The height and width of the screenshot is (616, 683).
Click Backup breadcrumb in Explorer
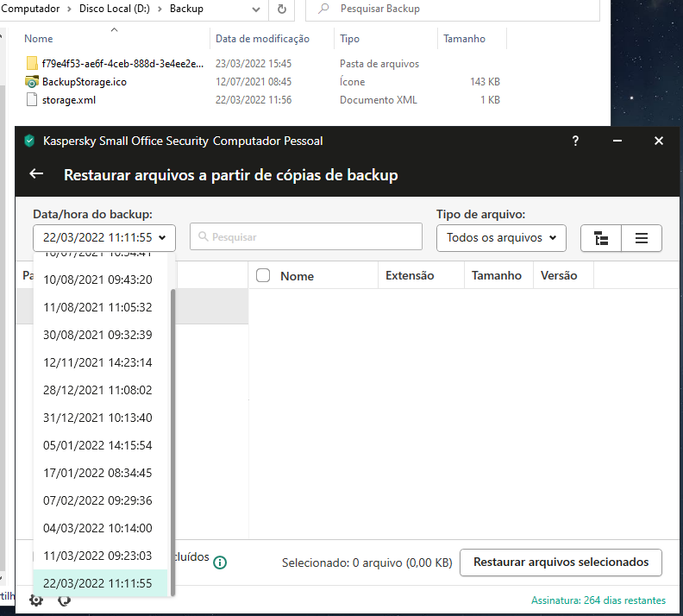coord(186,9)
